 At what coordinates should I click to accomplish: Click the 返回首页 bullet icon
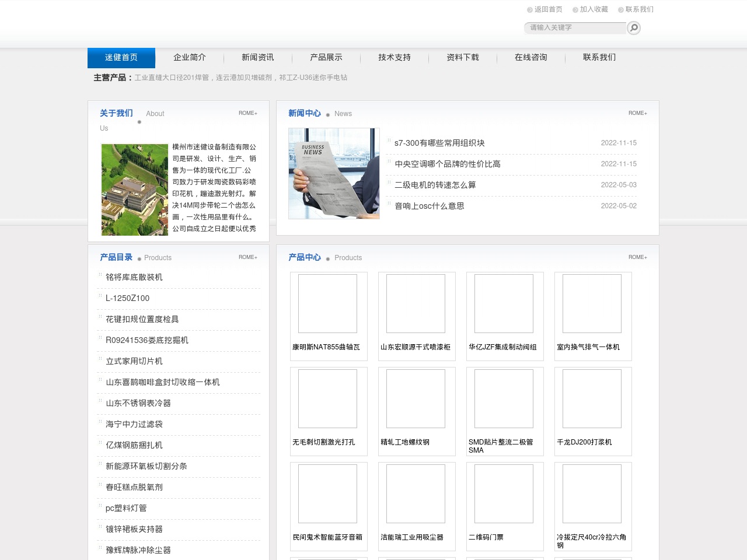click(530, 10)
